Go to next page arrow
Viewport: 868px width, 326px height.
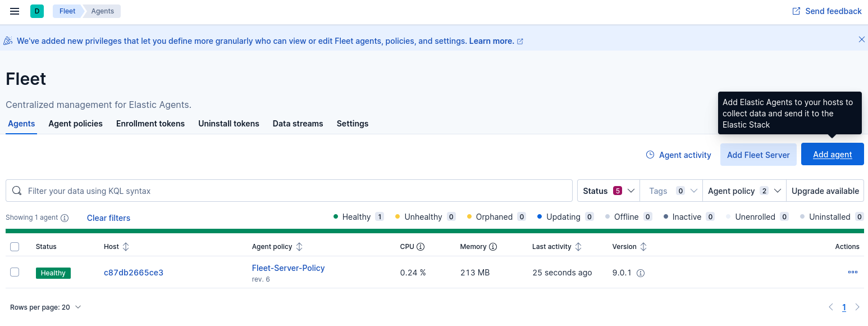(857, 307)
